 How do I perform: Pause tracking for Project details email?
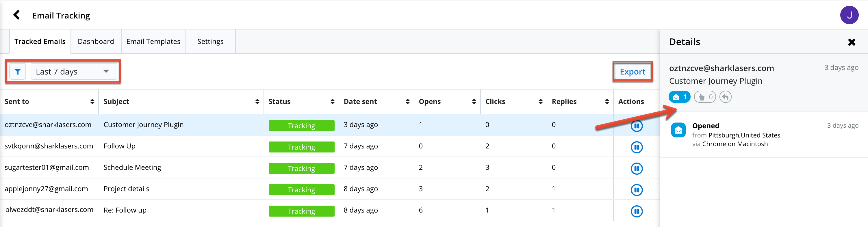point(636,190)
